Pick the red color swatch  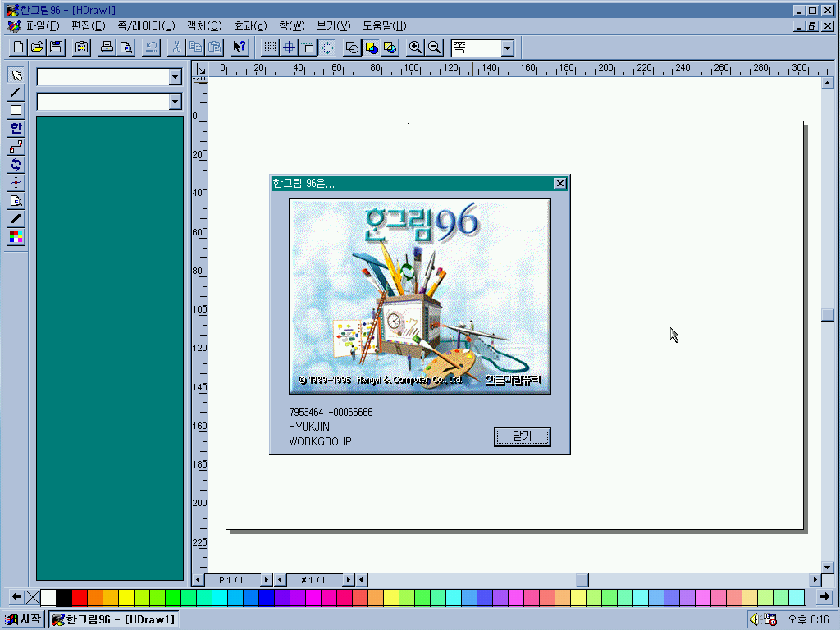pos(80,597)
